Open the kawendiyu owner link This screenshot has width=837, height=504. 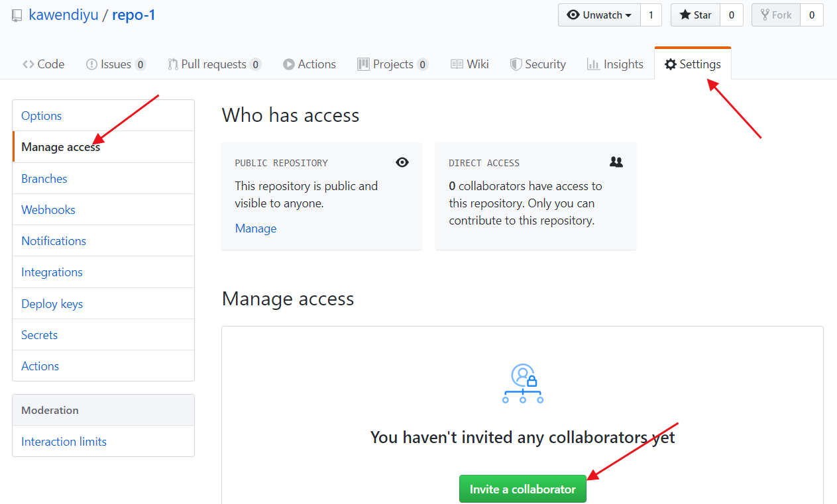coord(64,15)
